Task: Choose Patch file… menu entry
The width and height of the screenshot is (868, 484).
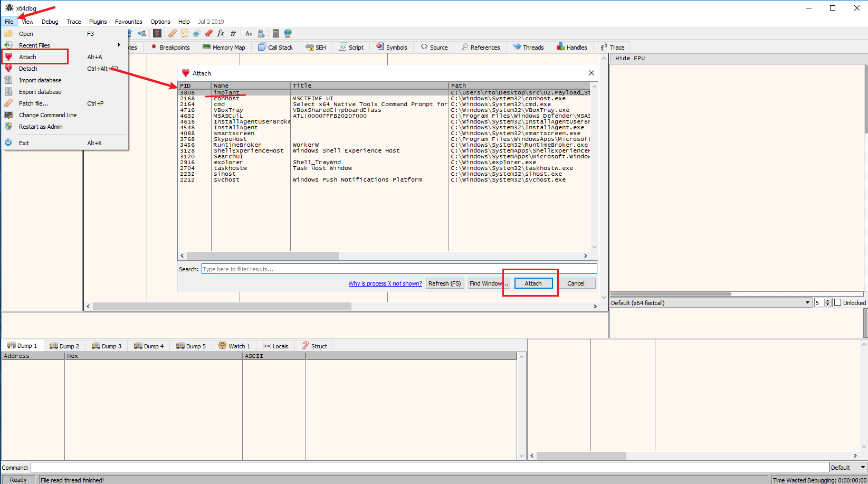Action: click(64, 103)
